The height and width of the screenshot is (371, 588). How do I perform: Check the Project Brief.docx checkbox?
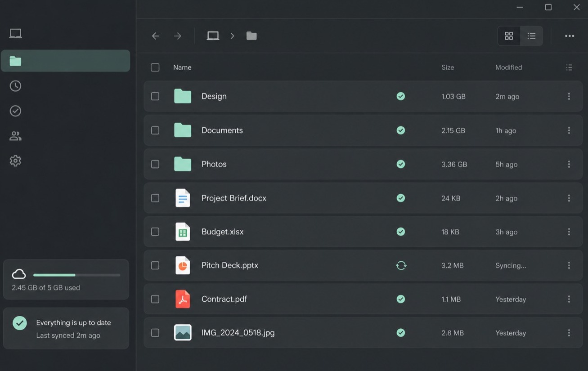155,198
